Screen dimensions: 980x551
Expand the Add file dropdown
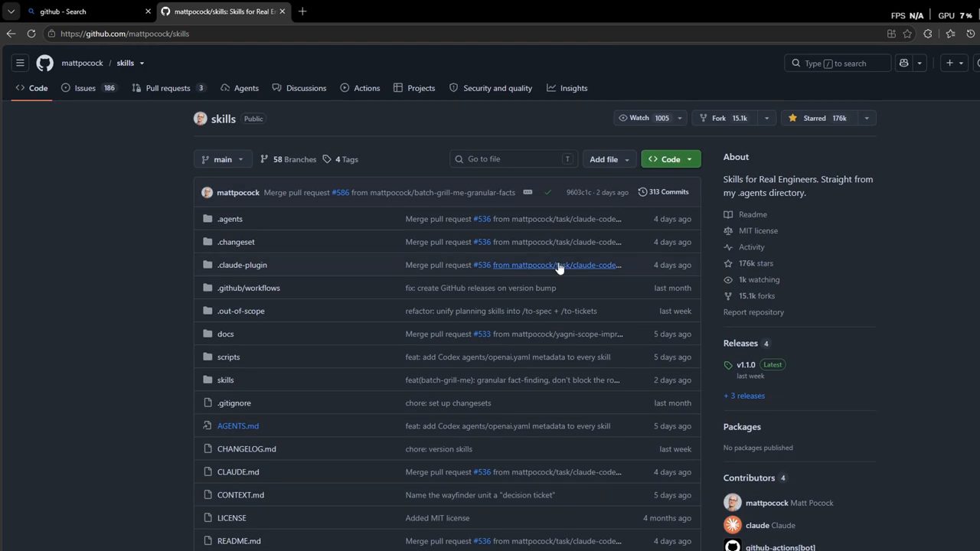pos(609,159)
